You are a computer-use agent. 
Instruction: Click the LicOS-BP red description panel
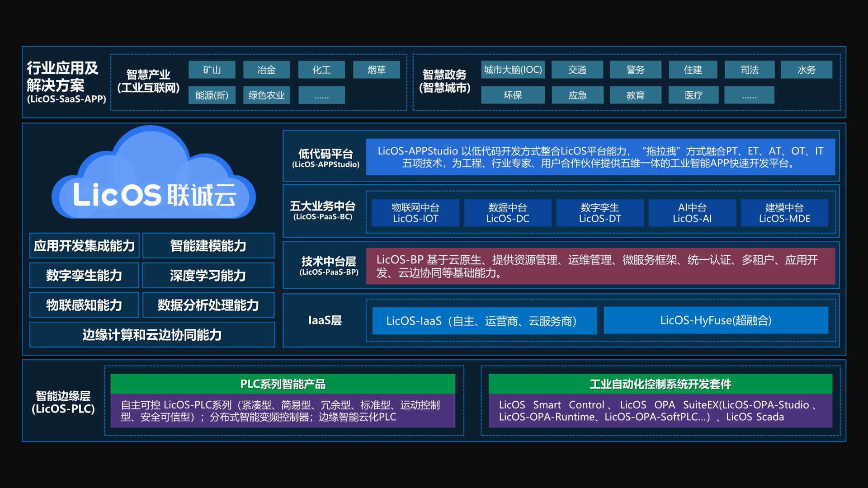click(x=600, y=266)
